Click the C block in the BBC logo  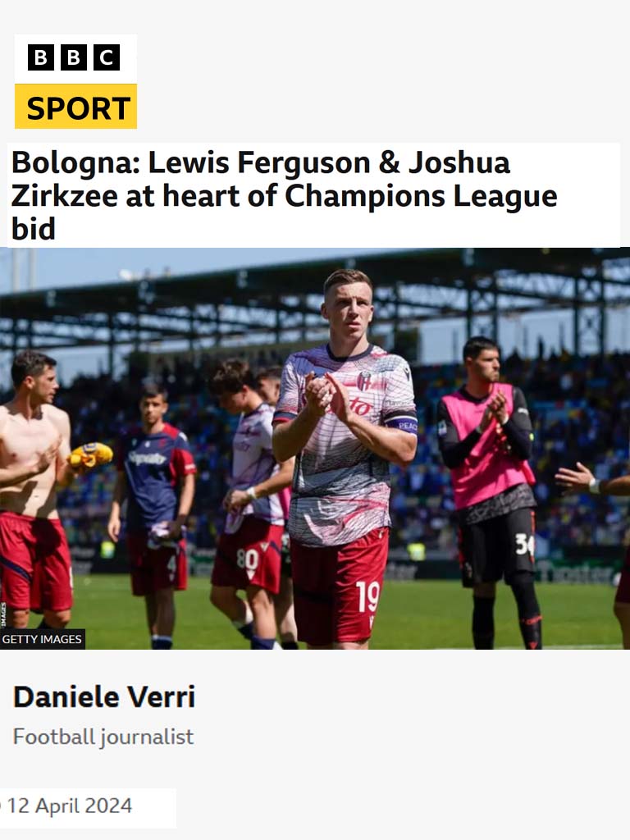point(107,57)
